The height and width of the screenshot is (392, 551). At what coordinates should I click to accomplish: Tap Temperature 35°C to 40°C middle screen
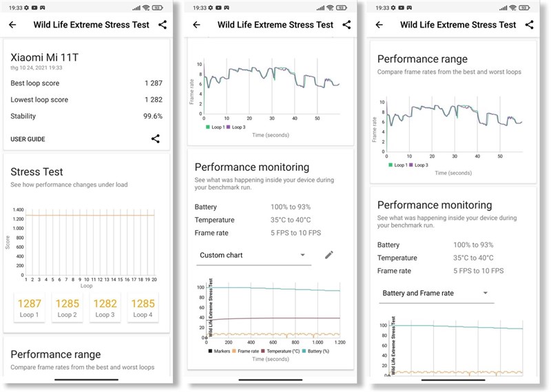click(x=291, y=220)
